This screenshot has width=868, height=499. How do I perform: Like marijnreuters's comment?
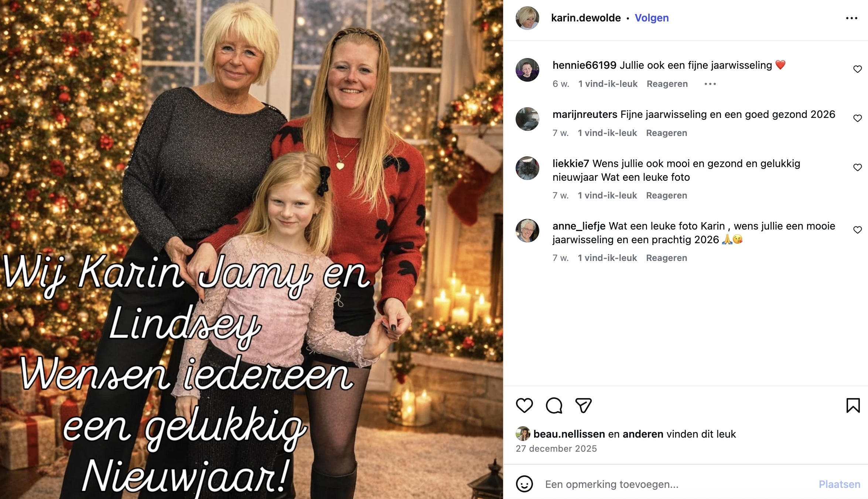857,118
